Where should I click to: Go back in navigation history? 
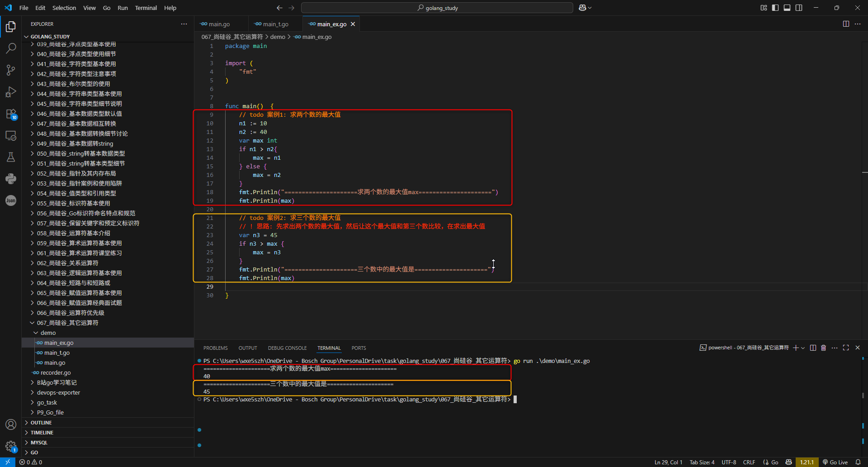pyautogui.click(x=279, y=8)
